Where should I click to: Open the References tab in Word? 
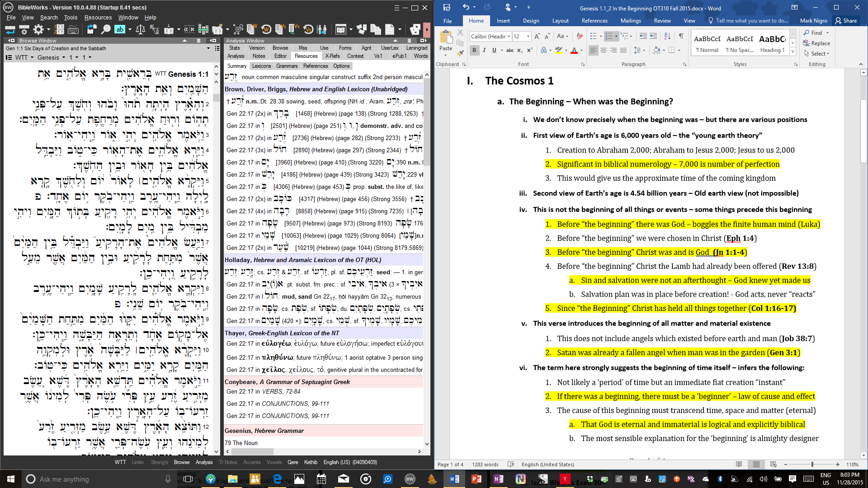click(x=594, y=21)
